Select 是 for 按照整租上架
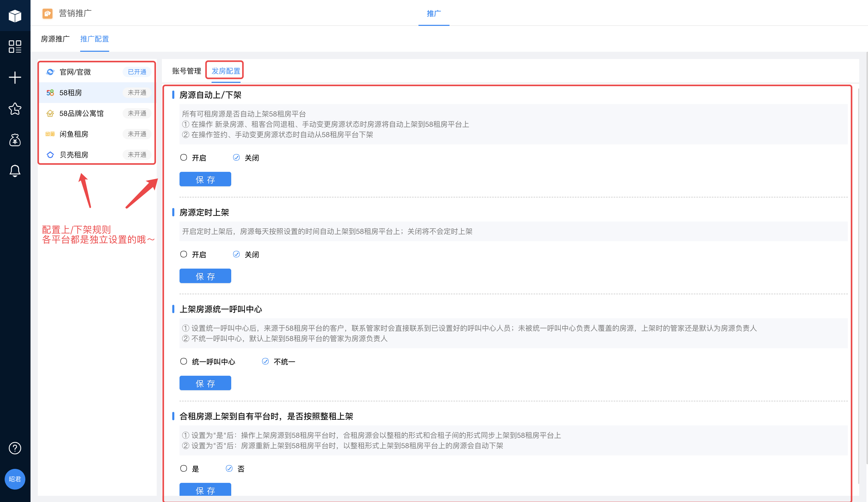Screen dimensions: 868x502 (x=184, y=469)
